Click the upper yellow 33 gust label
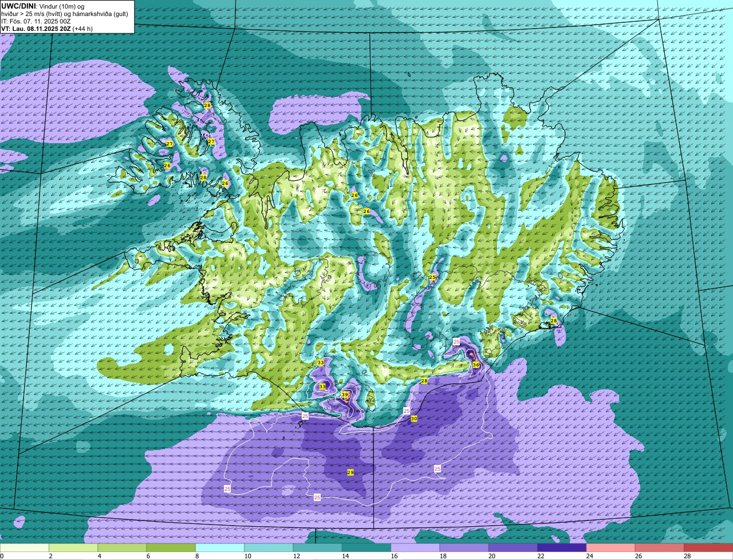 320,362
